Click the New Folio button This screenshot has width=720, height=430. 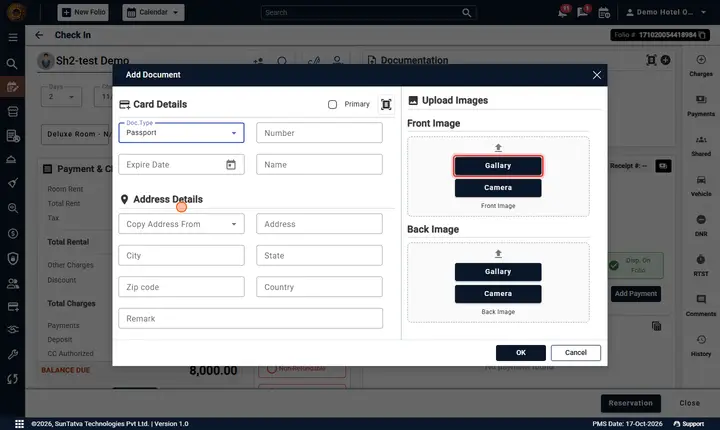[x=83, y=12]
